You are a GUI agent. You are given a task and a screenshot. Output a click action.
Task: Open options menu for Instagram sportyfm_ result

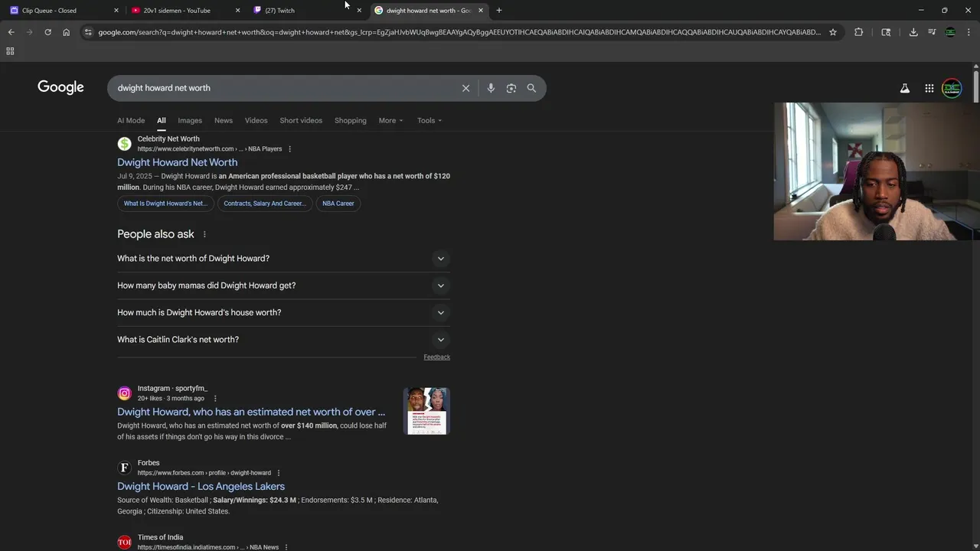click(215, 399)
